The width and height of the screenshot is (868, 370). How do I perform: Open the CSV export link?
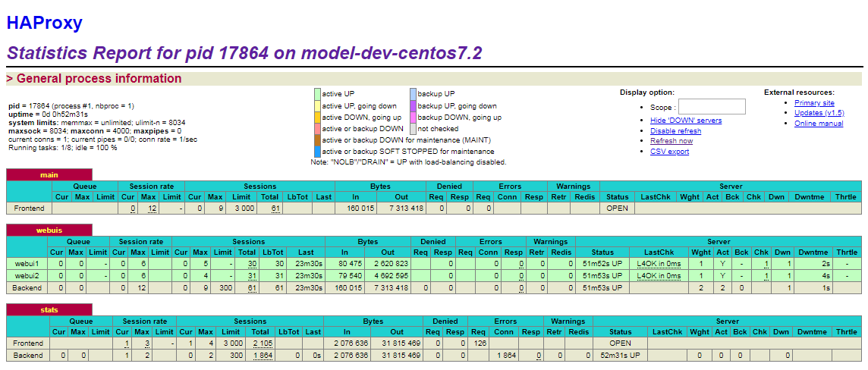click(669, 152)
